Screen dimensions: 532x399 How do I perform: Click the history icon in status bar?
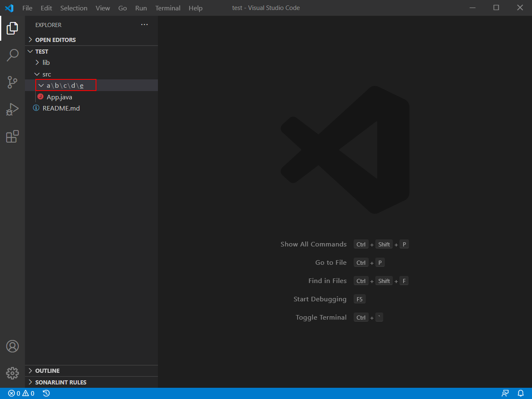coord(46,393)
